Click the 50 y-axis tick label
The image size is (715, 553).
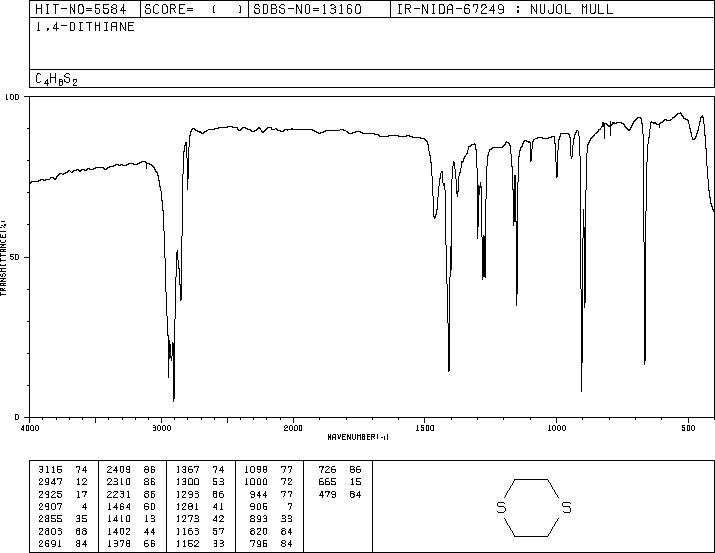tap(15, 257)
